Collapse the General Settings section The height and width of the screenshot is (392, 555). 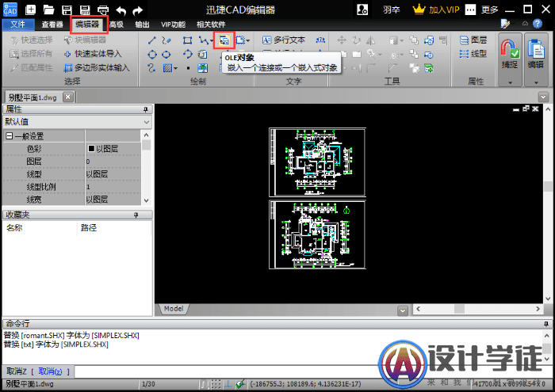[x=10, y=136]
